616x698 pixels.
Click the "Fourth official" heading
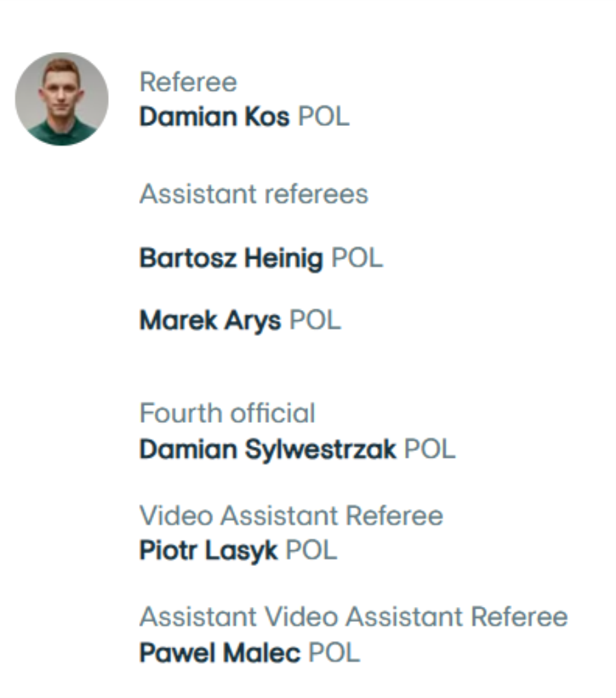[227, 413]
